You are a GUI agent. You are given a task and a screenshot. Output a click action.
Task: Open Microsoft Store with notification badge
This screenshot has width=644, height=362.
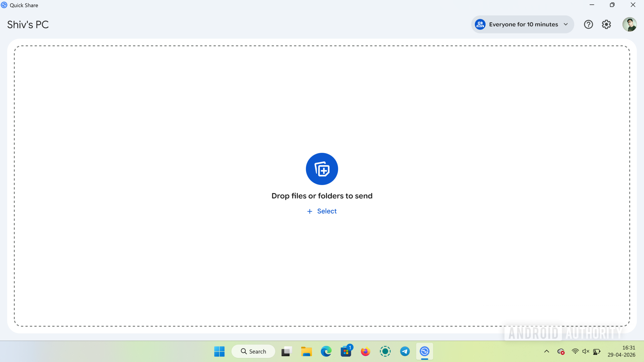tap(346, 351)
